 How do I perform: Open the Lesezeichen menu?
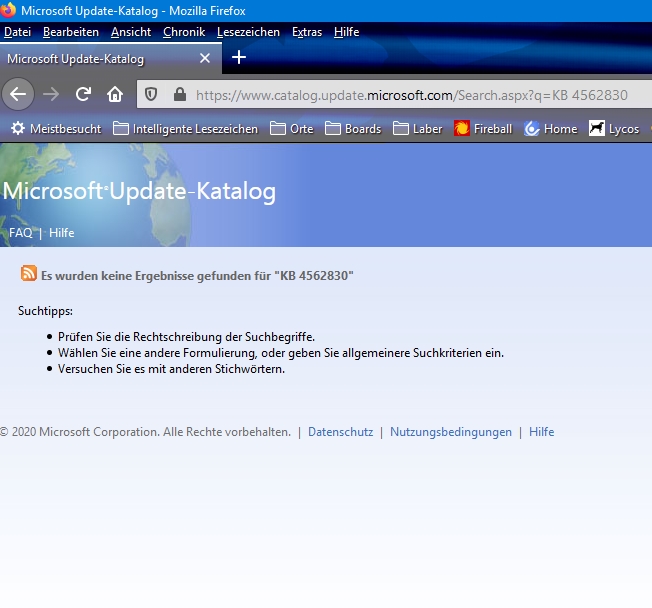(248, 32)
